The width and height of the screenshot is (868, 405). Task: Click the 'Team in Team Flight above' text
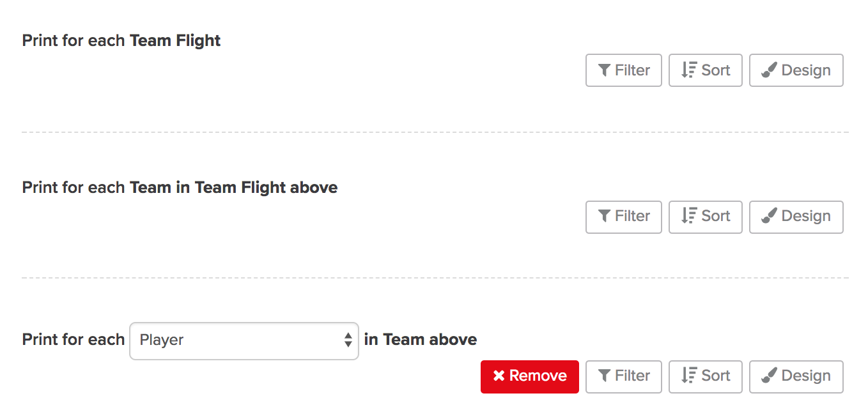pos(233,188)
